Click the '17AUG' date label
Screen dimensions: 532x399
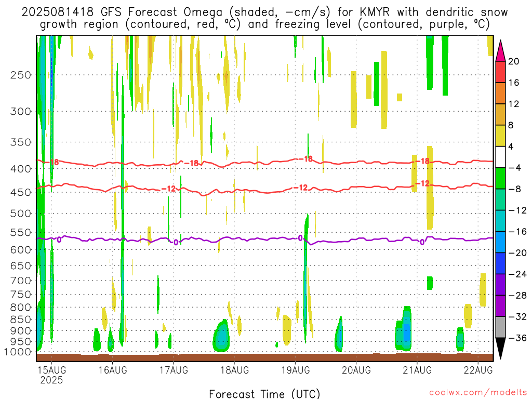[174, 370]
